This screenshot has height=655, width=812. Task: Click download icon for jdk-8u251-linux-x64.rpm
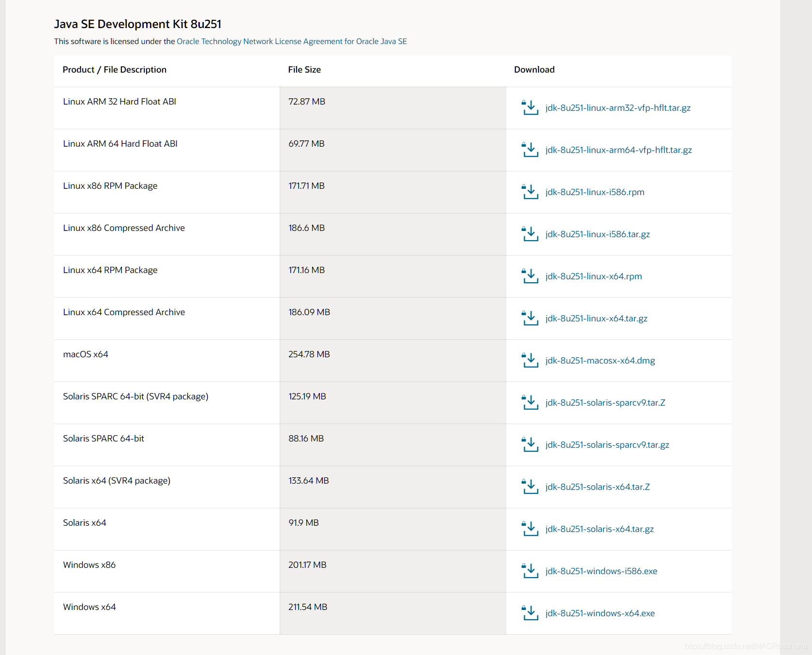pos(530,276)
